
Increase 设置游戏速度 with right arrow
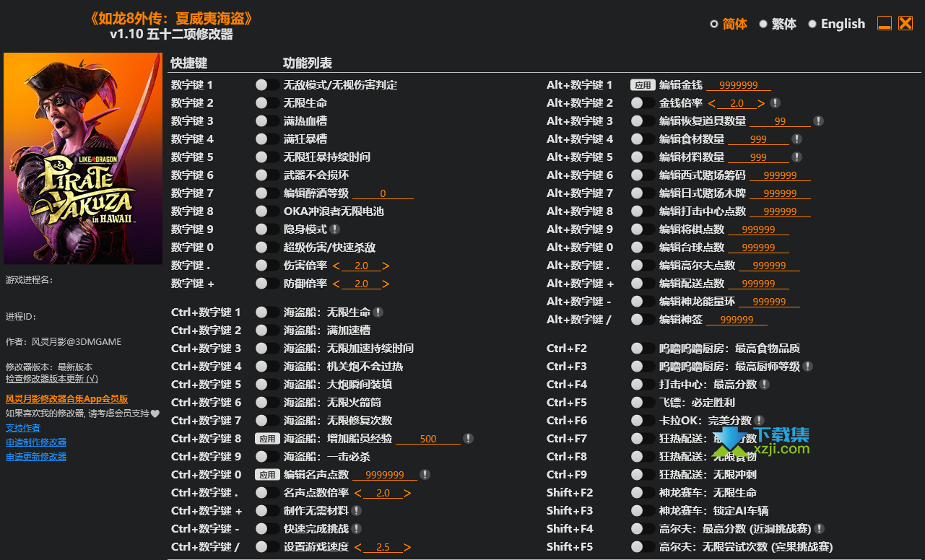407,547
